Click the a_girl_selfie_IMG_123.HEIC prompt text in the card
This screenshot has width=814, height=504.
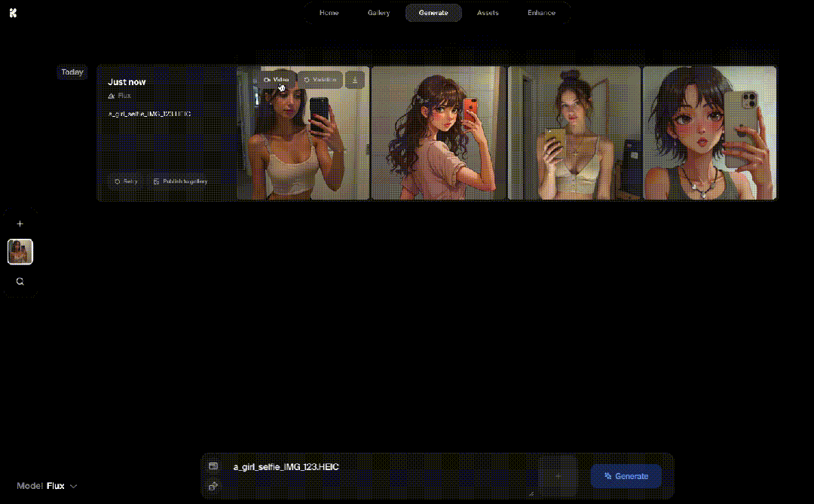coord(149,114)
